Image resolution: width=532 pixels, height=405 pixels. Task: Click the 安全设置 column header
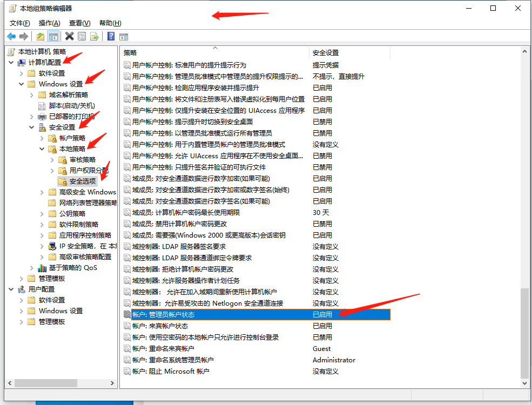[x=348, y=53]
